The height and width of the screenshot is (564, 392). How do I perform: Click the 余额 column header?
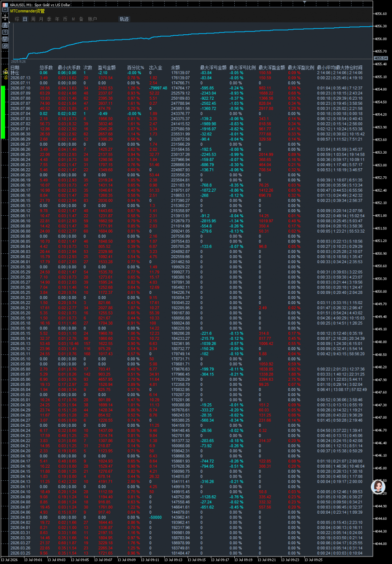click(x=175, y=68)
